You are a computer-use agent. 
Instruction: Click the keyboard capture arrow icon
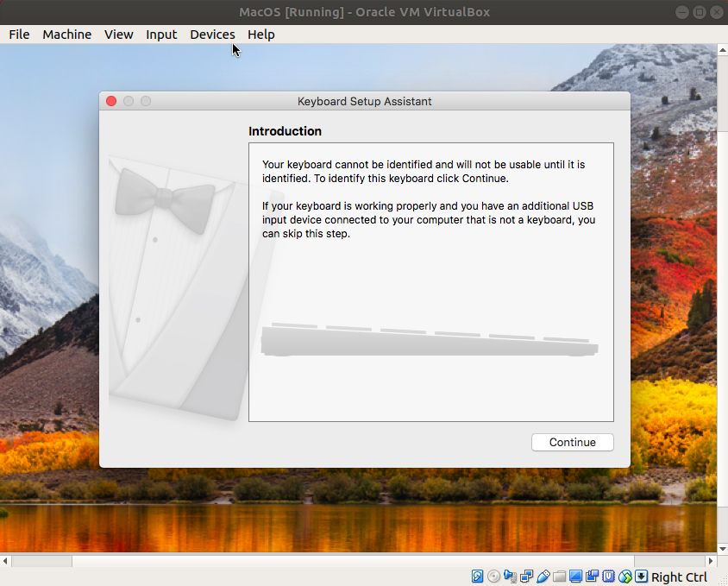(x=641, y=577)
